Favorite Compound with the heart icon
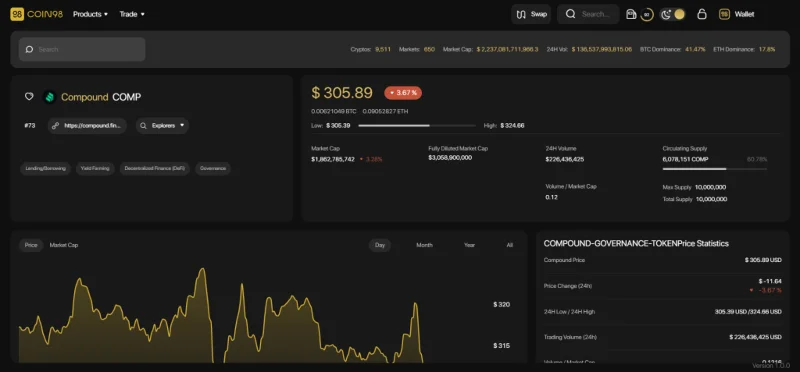Screen dimensions: 800x372 (x=29, y=96)
